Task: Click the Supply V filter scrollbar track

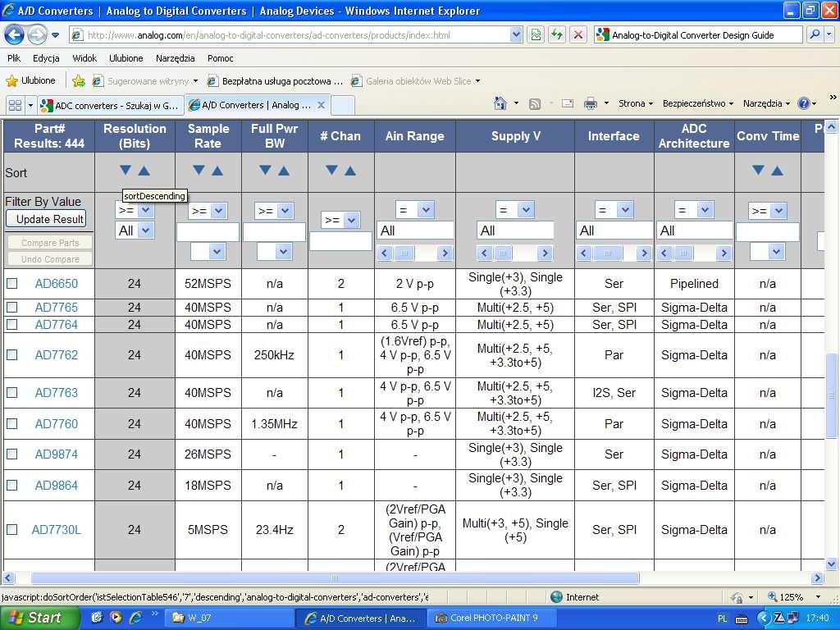Action: (x=515, y=253)
